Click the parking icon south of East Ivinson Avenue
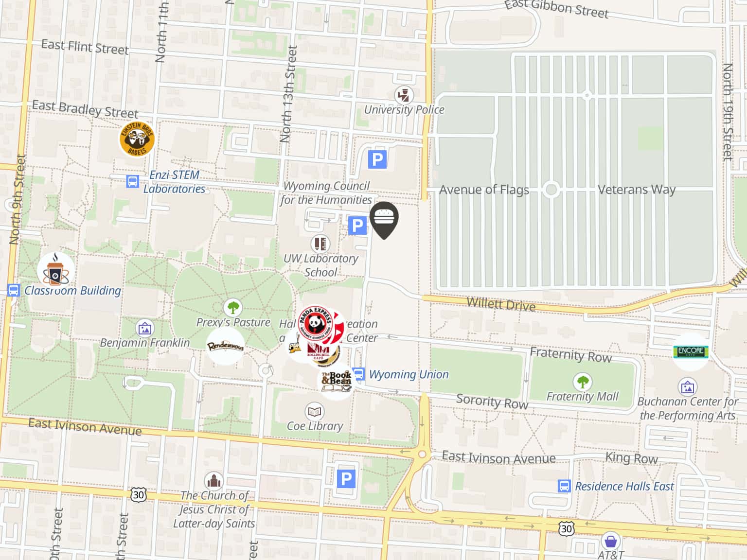This screenshot has width=747, height=560. [x=346, y=479]
